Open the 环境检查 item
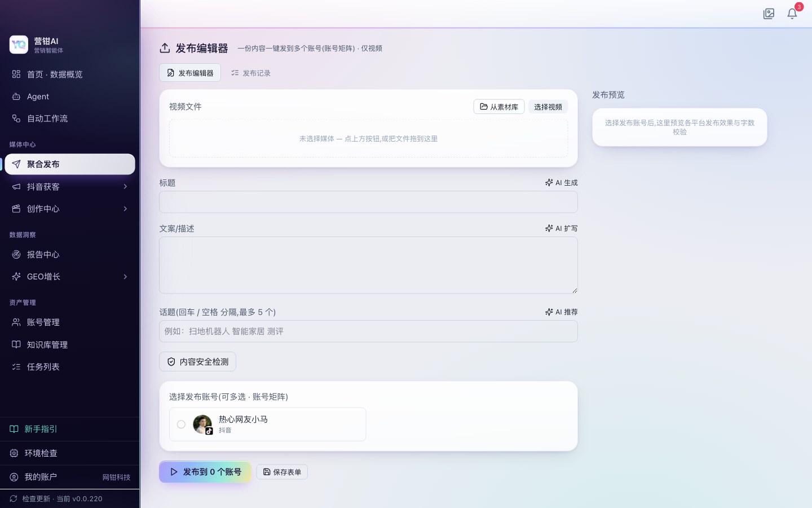812x508 pixels. click(x=70, y=453)
